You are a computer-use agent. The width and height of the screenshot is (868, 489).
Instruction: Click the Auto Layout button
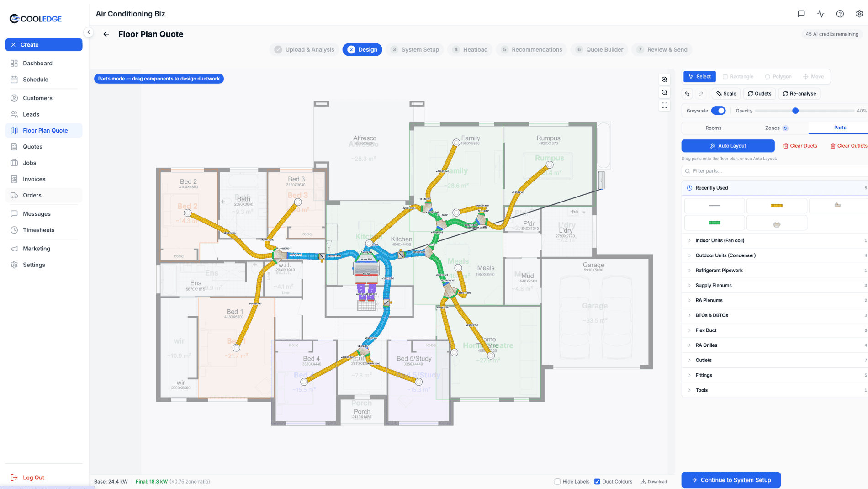click(x=728, y=145)
